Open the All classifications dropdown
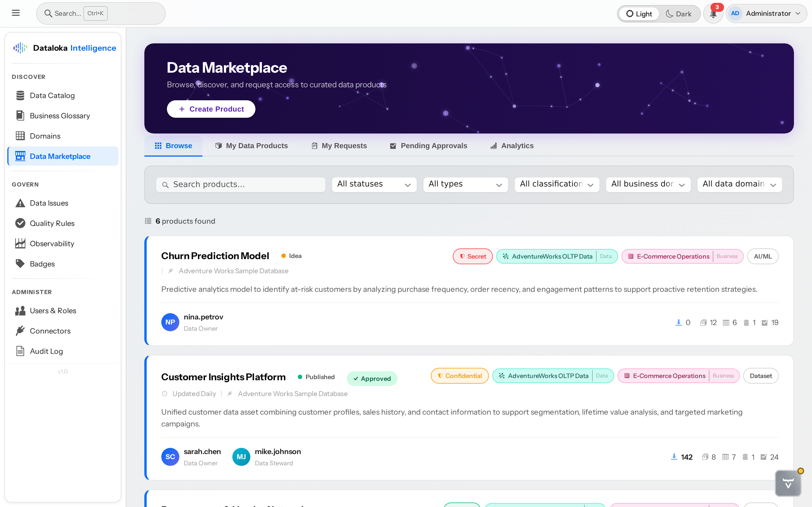 [557, 184]
